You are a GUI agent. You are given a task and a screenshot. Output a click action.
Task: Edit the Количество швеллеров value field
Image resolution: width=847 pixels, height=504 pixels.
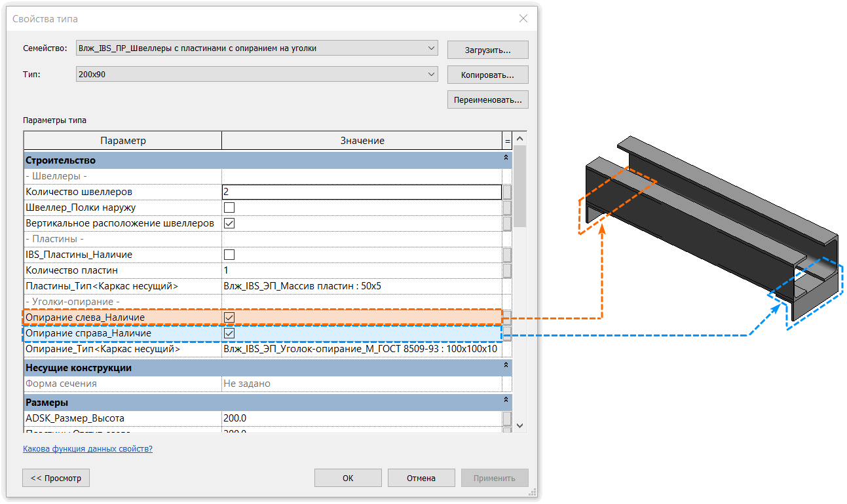click(x=362, y=192)
